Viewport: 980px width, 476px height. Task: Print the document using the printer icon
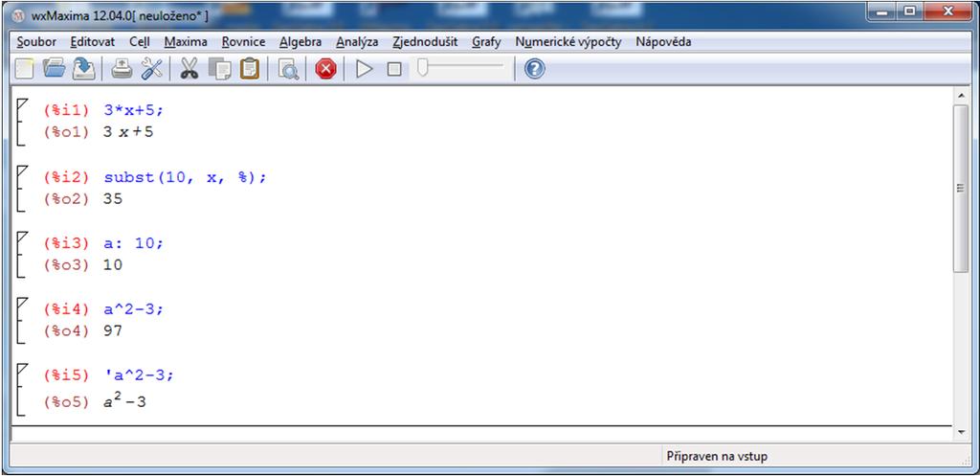tap(122, 69)
